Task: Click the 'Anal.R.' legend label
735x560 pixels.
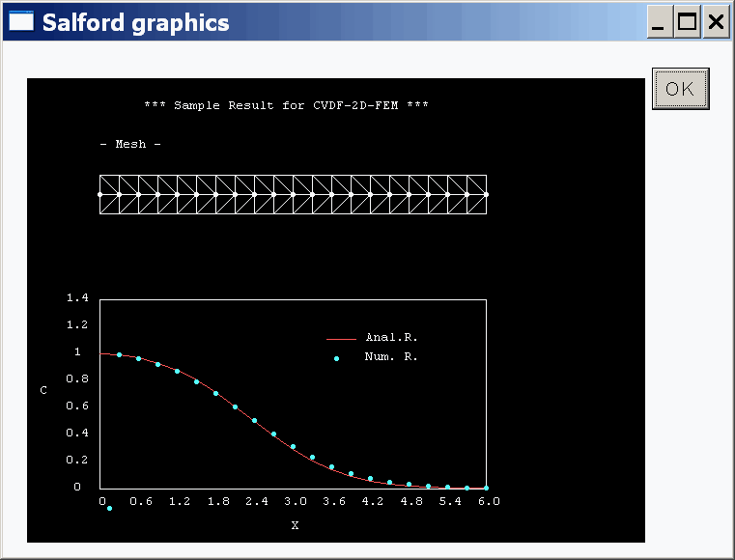Action: pyautogui.click(x=391, y=337)
